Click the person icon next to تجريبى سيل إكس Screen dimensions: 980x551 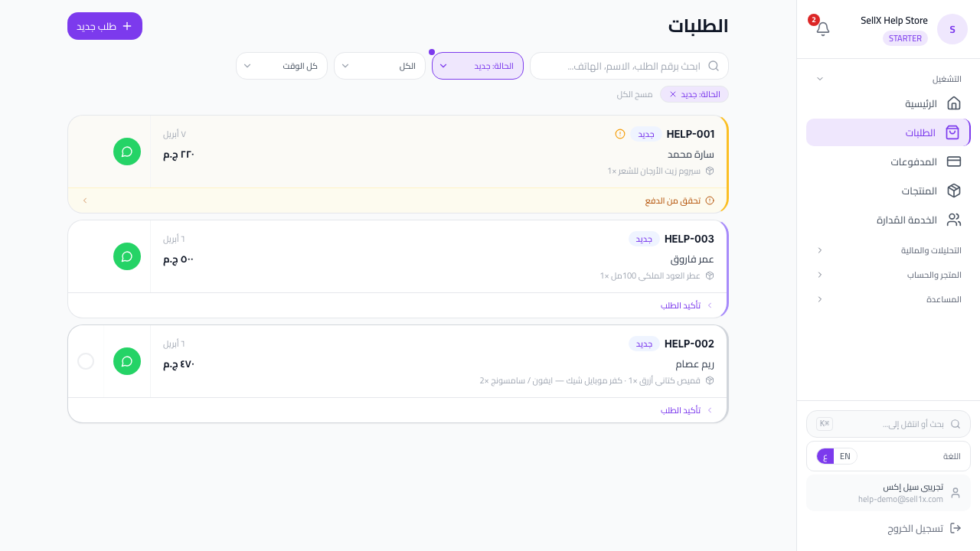[x=955, y=493]
